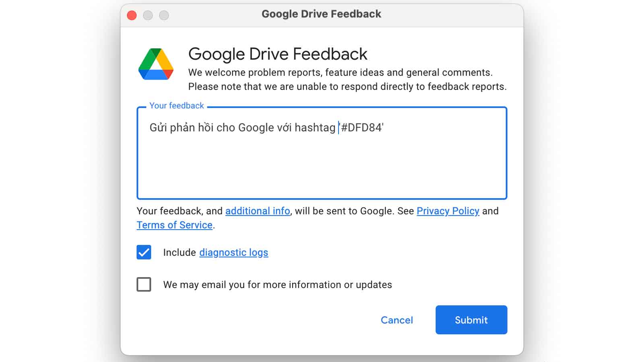644x362 pixels.
Task: Submit the feedback form
Action: coord(471,320)
